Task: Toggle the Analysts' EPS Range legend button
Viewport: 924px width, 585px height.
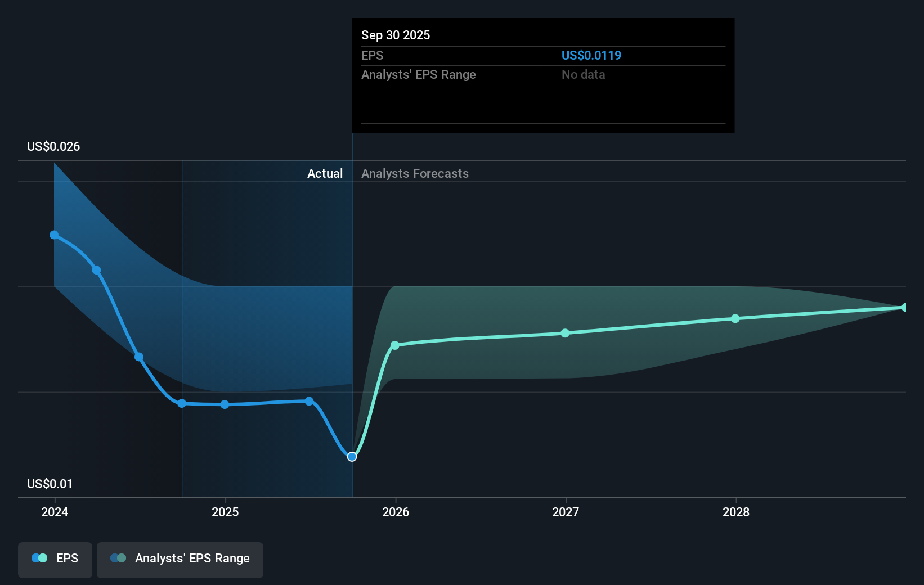Action: (180, 560)
